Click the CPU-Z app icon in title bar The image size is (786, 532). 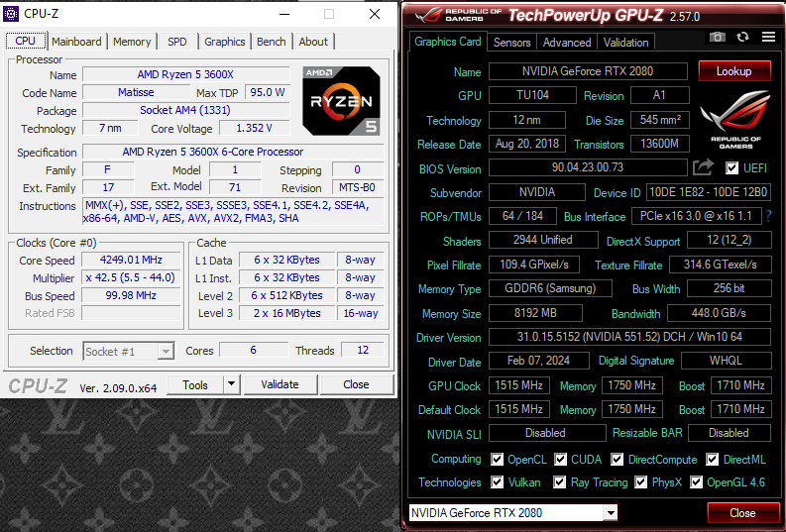(x=11, y=14)
